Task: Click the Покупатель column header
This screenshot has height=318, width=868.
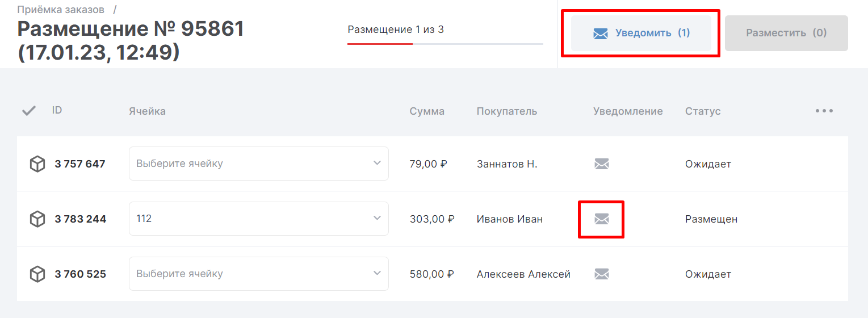Action: point(506,111)
